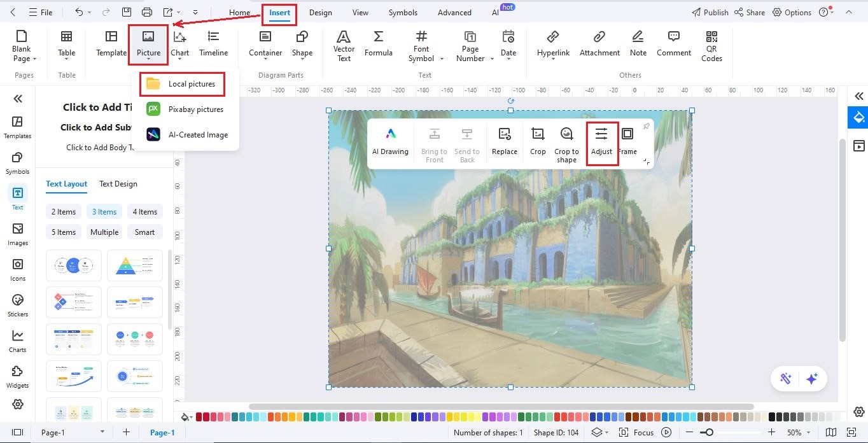Open Options in the title bar

pos(792,12)
